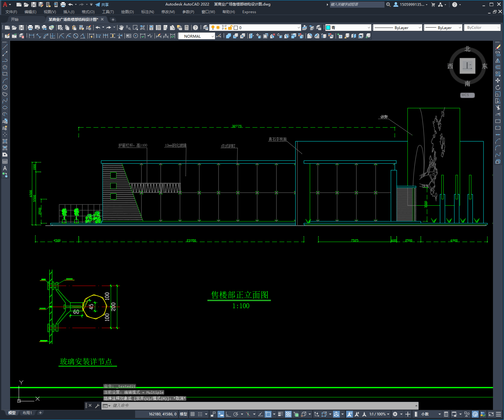Image resolution: width=504 pixels, height=420 pixels.
Task: Select the Rectangle draw tool
Action: click(x=5, y=74)
